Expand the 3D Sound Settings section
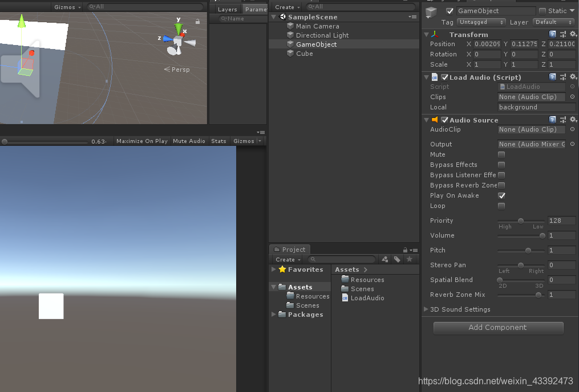This screenshot has height=392, width=579. [x=426, y=309]
